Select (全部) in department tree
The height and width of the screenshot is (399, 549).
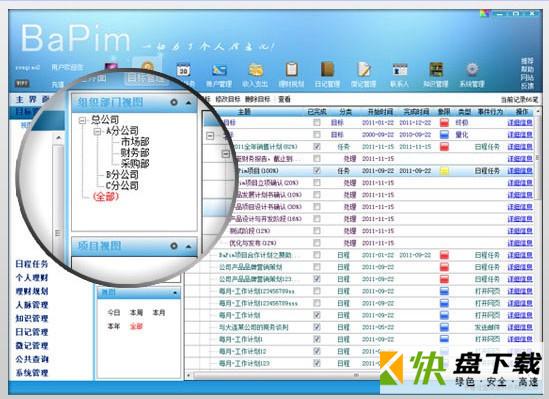click(106, 196)
